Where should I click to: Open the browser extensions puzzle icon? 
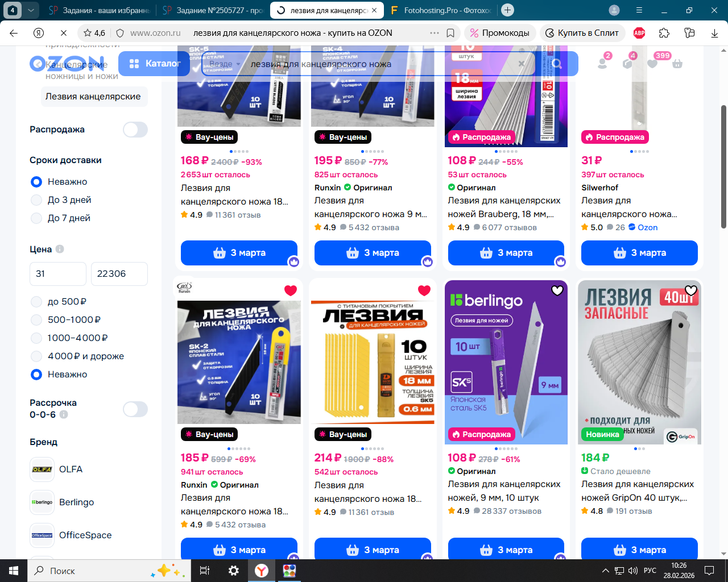(x=664, y=33)
